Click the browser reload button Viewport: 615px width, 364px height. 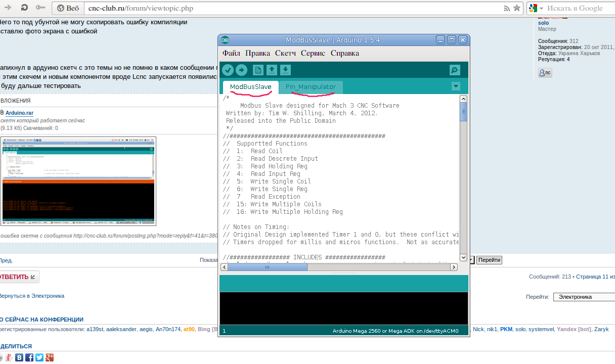(x=24, y=8)
